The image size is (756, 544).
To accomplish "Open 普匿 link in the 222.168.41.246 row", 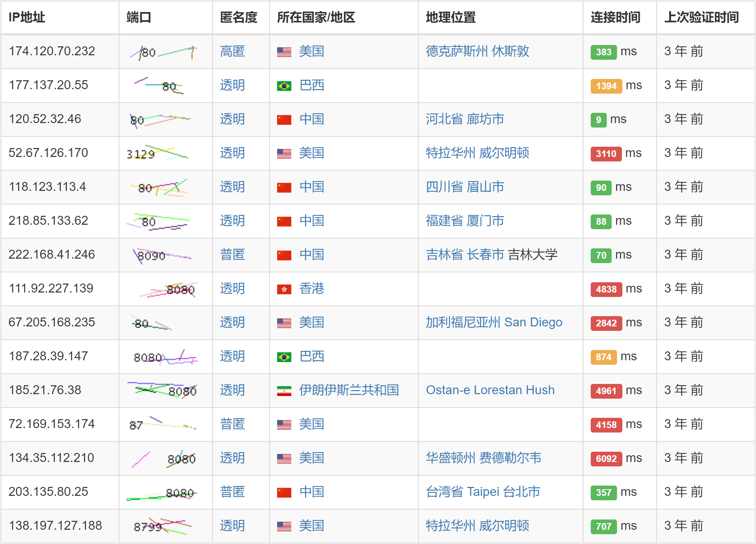I will 233,255.
